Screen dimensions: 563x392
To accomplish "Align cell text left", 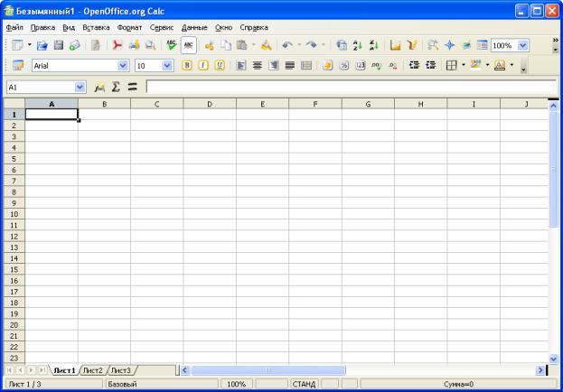I will [x=240, y=65].
